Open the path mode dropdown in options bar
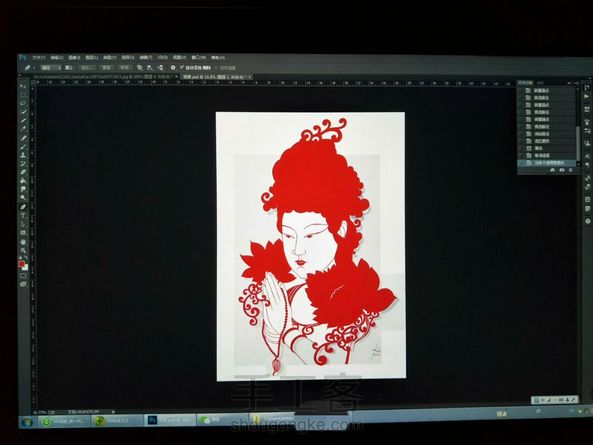This screenshot has height=445, width=593. (50, 68)
